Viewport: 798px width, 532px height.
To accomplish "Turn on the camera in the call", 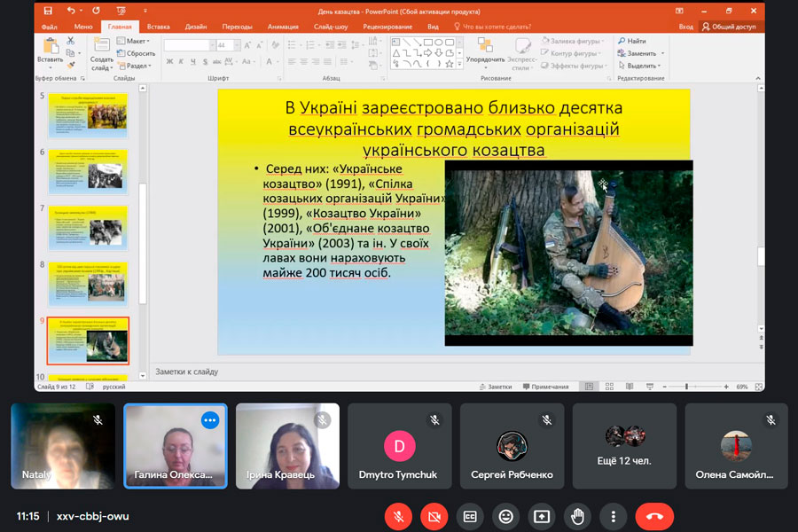I will [434, 516].
